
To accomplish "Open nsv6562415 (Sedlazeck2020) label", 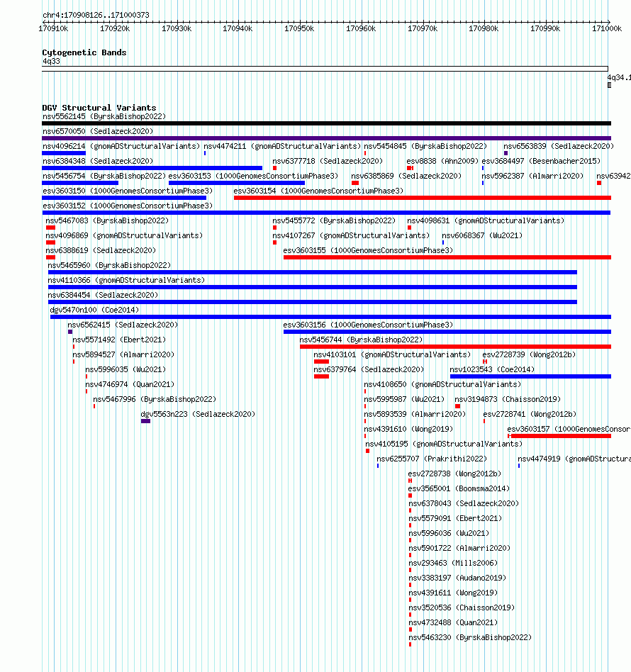I will pos(123,325).
